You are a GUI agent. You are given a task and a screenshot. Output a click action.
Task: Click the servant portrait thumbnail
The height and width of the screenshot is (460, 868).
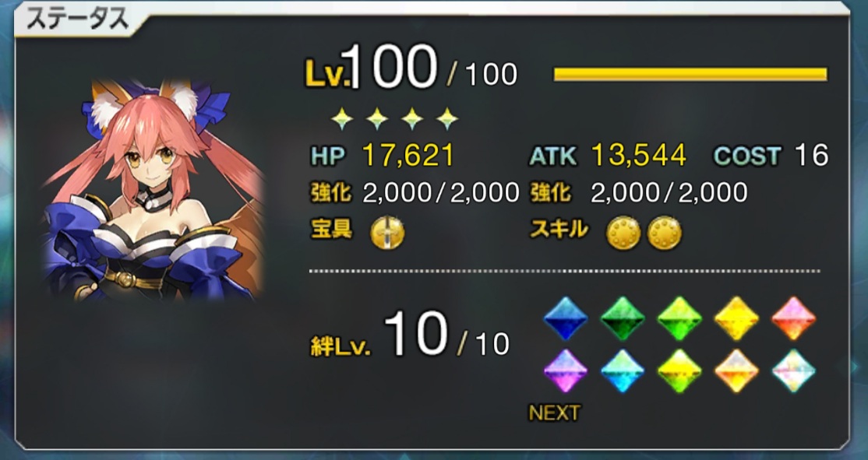coord(153,189)
